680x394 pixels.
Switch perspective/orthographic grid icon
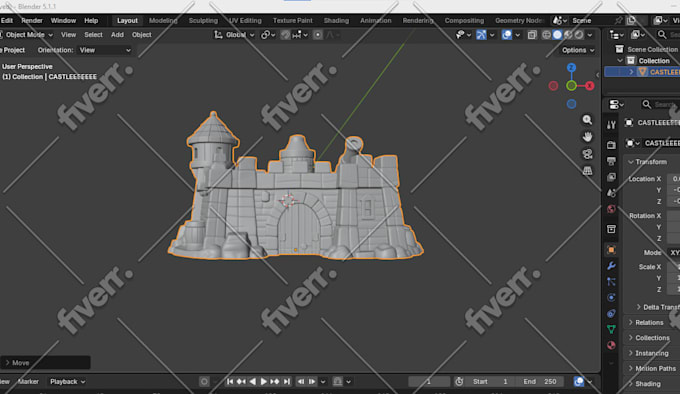coord(587,171)
